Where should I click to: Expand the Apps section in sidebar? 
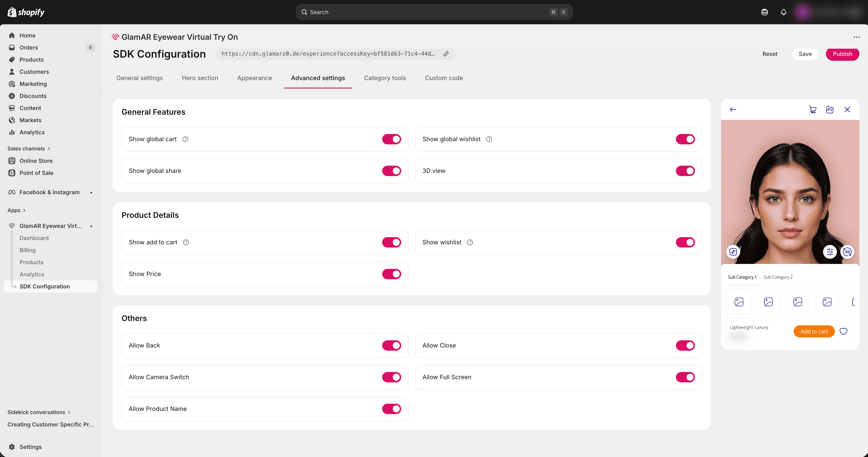(x=16, y=210)
